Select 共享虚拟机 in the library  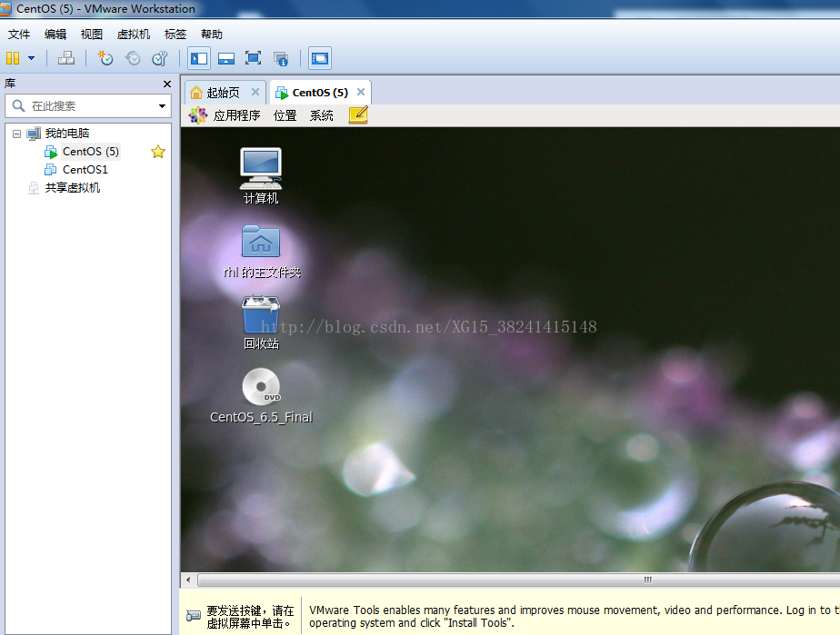[x=73, y=188]
